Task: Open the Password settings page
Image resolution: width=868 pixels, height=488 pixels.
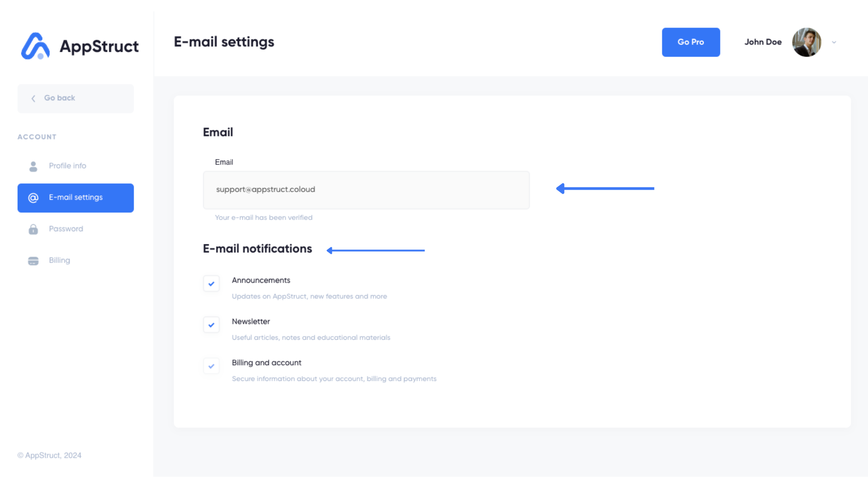Action: pyautogui.click(x=75, y=229)
